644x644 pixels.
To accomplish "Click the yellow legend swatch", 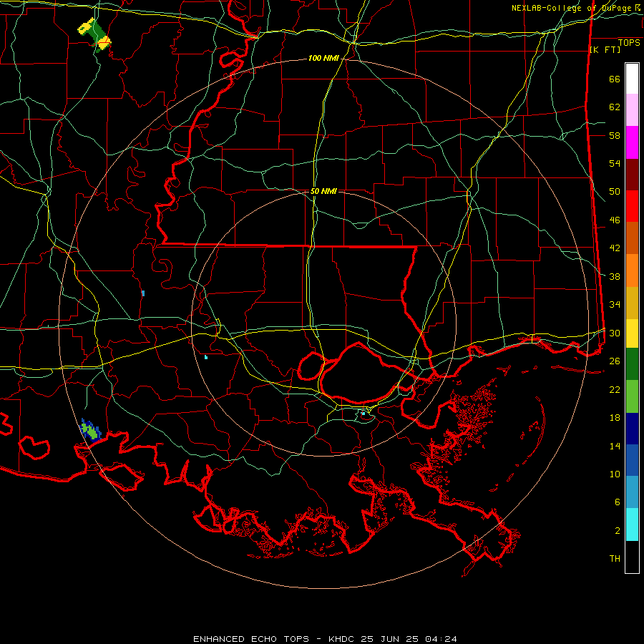I will click(632, 333).
